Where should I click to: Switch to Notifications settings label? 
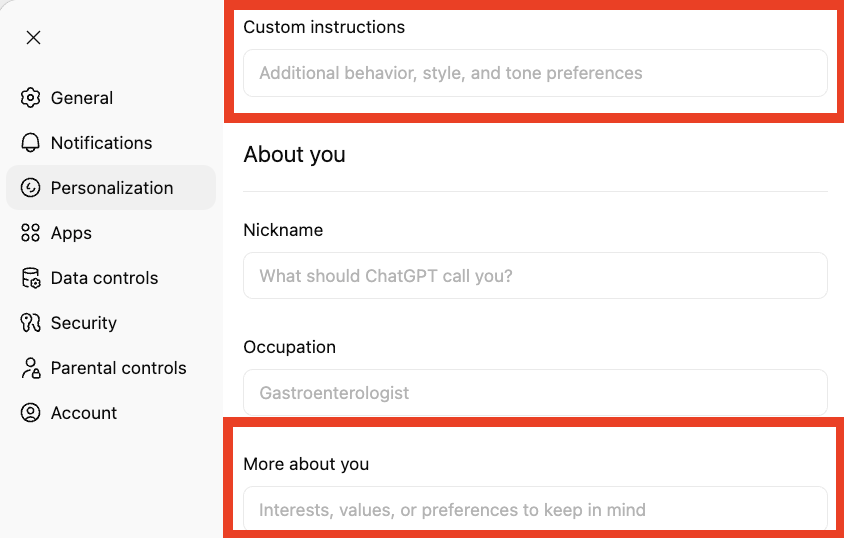tap(101, 143)
